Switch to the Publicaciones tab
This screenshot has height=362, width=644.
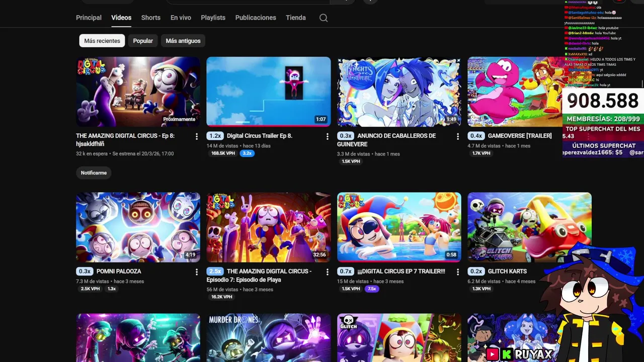256,18
